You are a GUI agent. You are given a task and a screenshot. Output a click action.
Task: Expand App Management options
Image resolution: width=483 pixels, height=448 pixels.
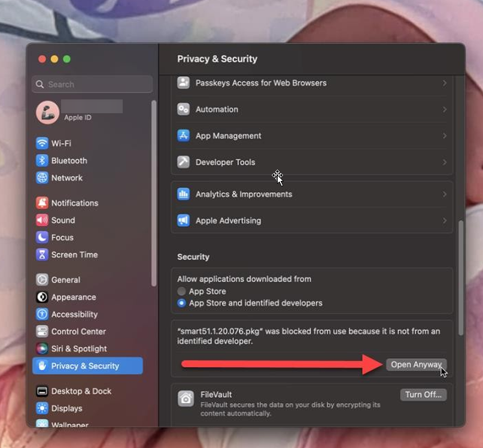312,136
